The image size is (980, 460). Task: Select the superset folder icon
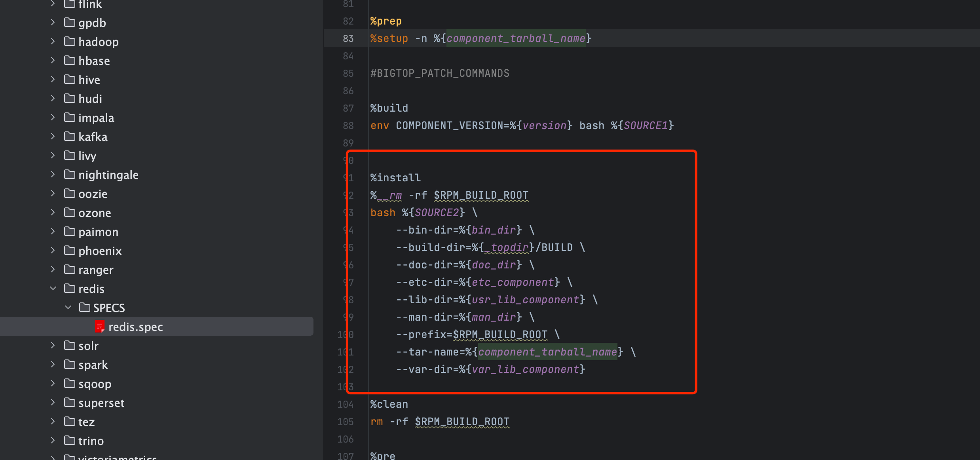(x=70, y=402)
